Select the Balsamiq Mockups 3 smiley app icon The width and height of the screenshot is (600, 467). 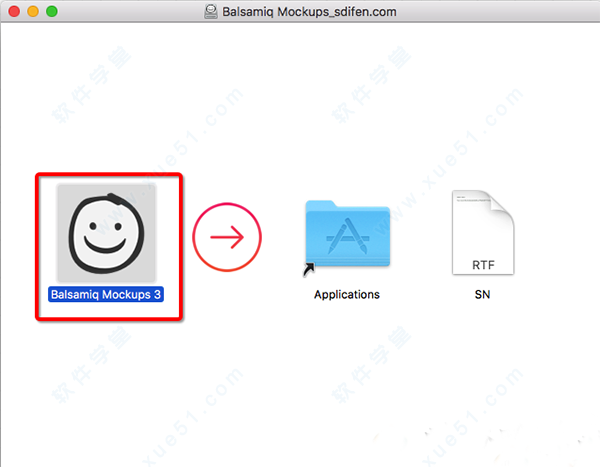click(106, 233)
